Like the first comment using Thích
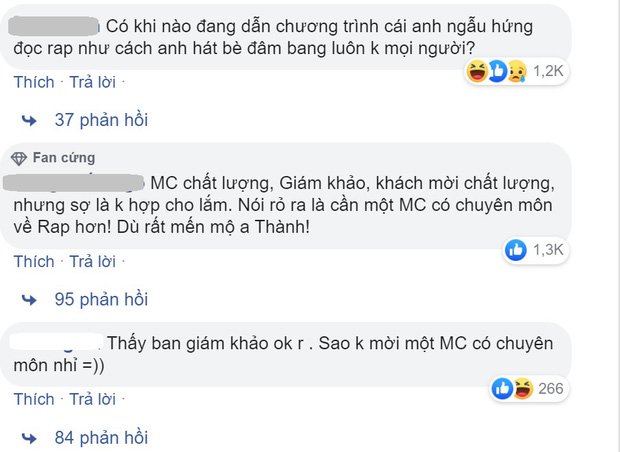The width and height of the screenshot is (620, 452). 34,83
